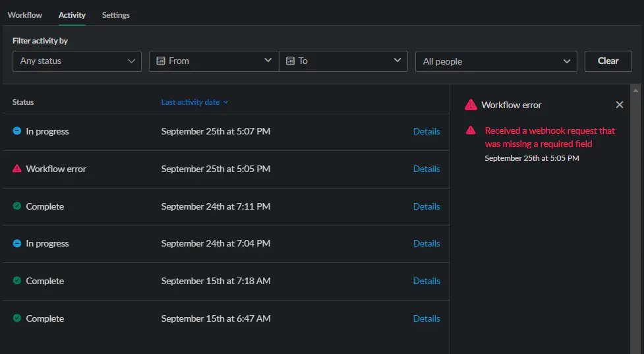Close the Workflow error side panel

tap(619, 105)
